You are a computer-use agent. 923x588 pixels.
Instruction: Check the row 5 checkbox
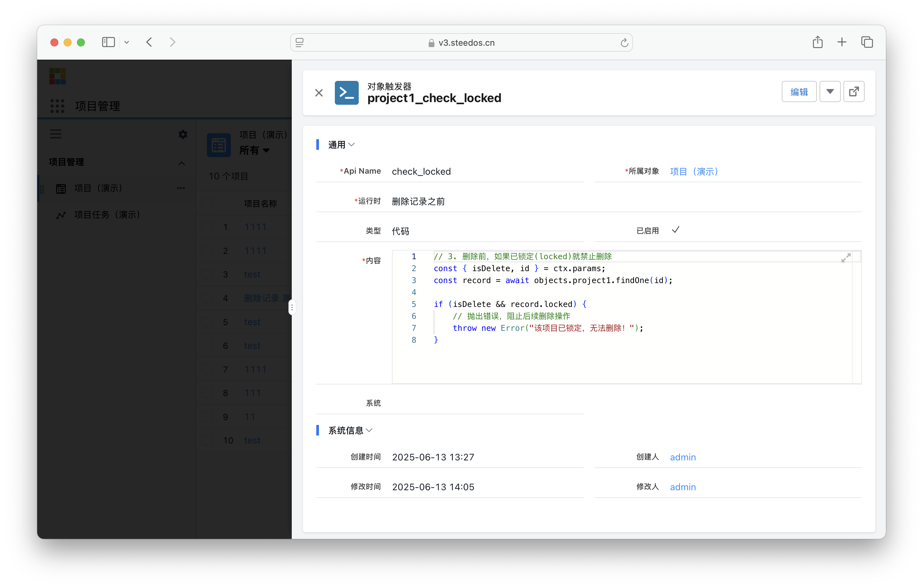pyautogui.click(x=207, y=322)
